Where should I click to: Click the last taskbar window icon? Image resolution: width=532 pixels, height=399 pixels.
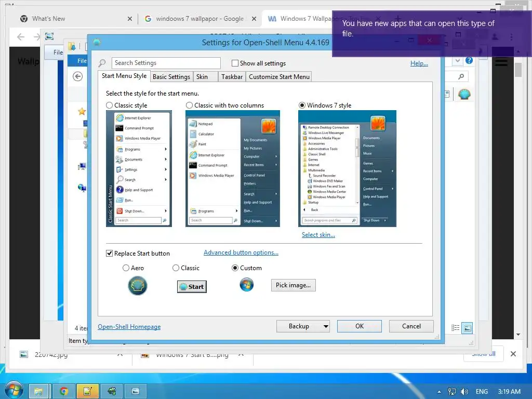click(136, 392)
